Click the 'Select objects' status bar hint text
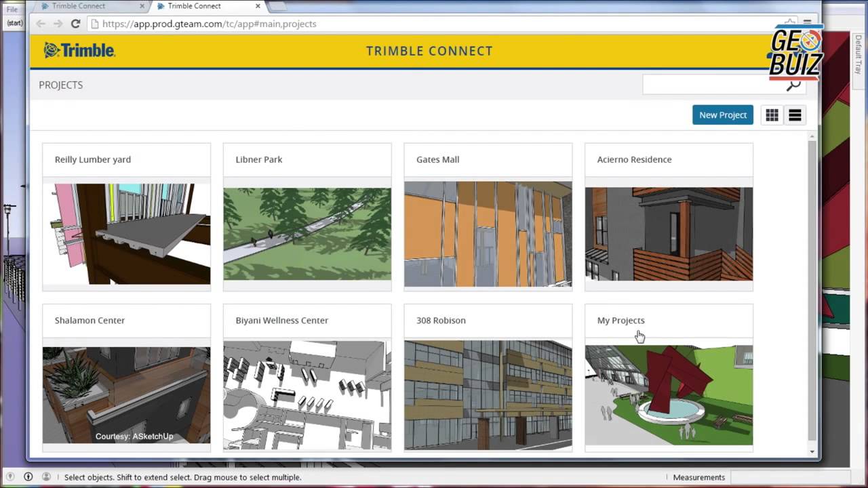Screen dimensions: 868x488 tap(182, 477)
